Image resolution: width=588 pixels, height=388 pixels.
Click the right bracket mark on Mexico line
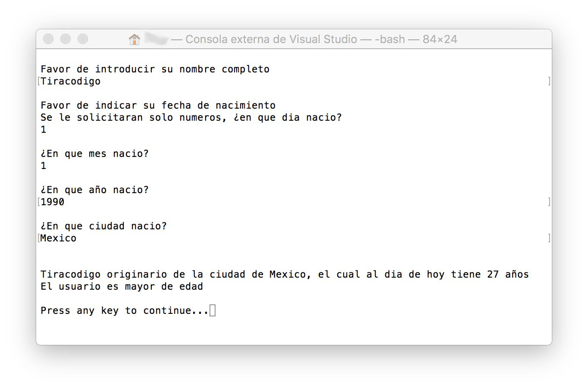549,238
